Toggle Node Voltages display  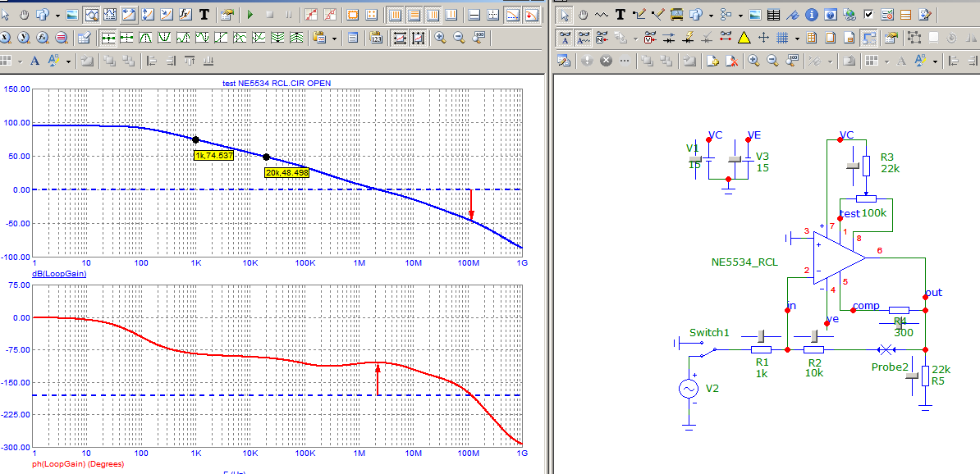[650, 38]
